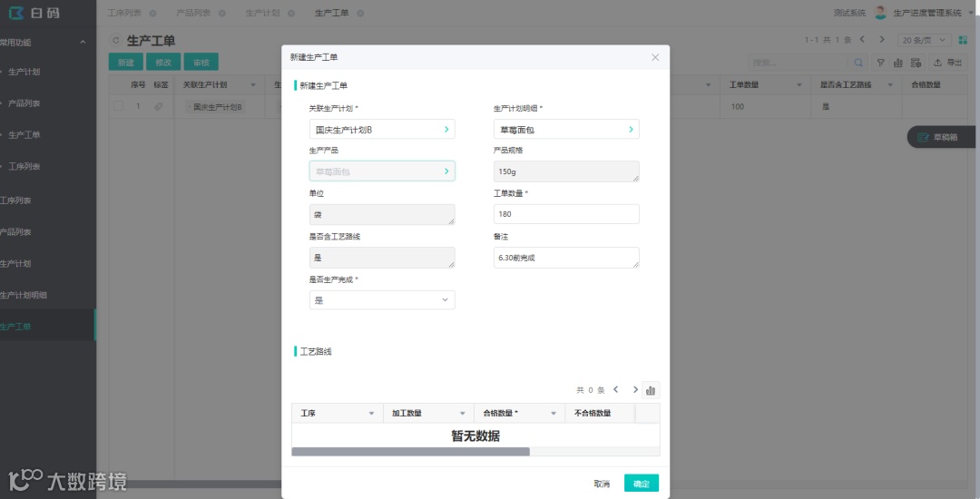Cancel the dialog with 取消
Screen dimensions: 980x499
tap(602, 484)
